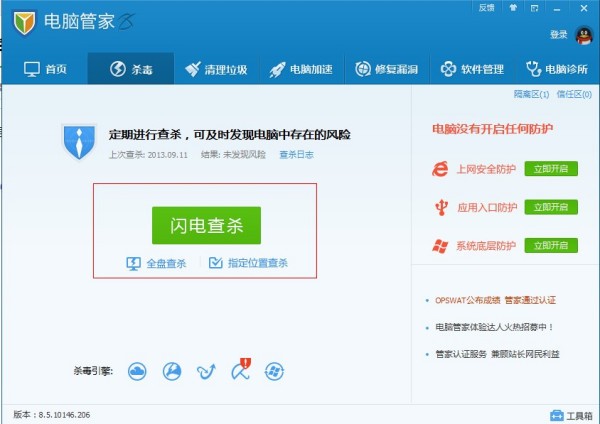Click the custom scan checkbox icon
The image size is (600, 424).
coord(215,263)
